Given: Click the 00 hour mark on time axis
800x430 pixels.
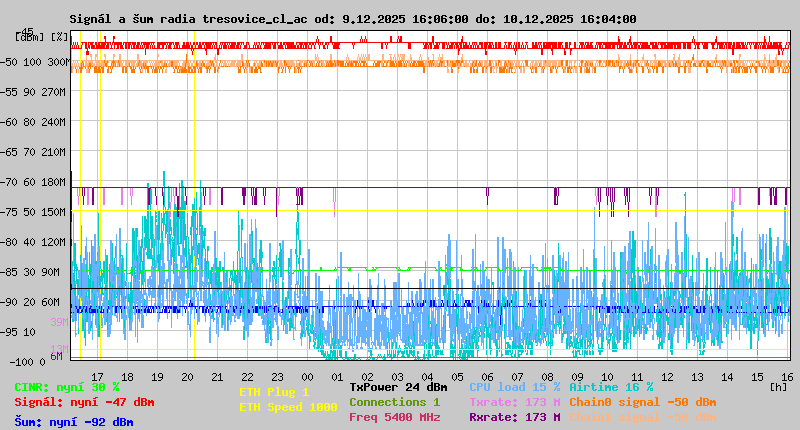Looking at the screenshot, I should tap(307, 376).
